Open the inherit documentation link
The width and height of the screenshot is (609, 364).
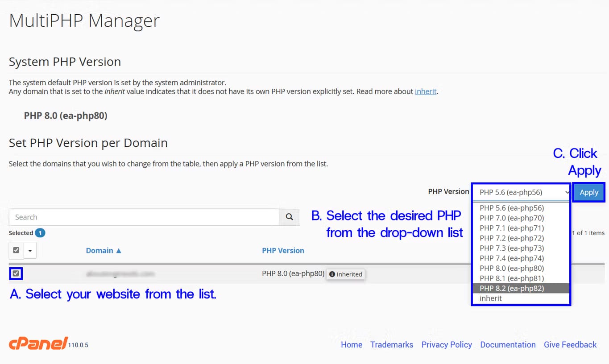click(425, 91)
